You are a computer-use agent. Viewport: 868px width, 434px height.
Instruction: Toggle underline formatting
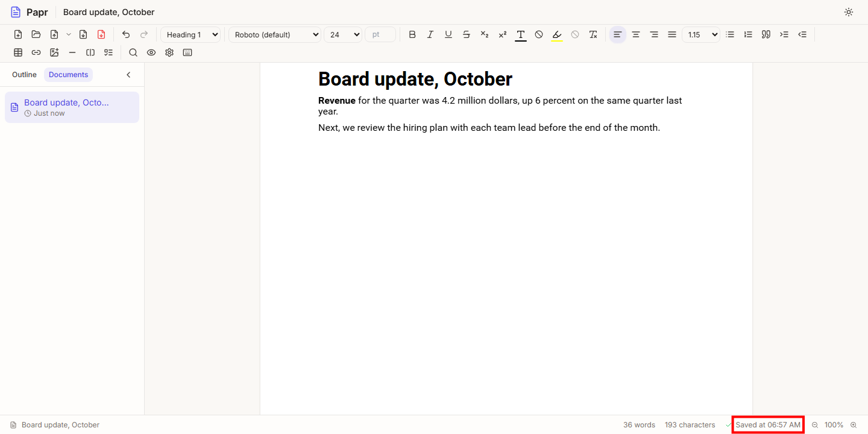pos(448,34)
